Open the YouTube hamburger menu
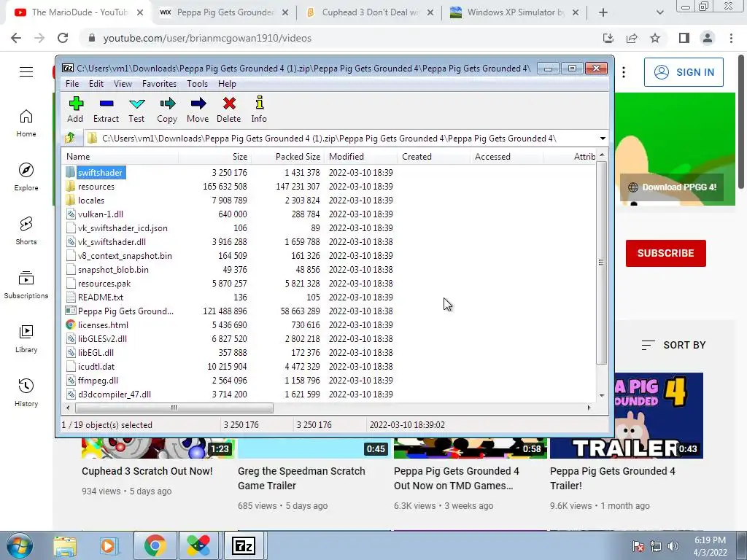 coord(26,72)
